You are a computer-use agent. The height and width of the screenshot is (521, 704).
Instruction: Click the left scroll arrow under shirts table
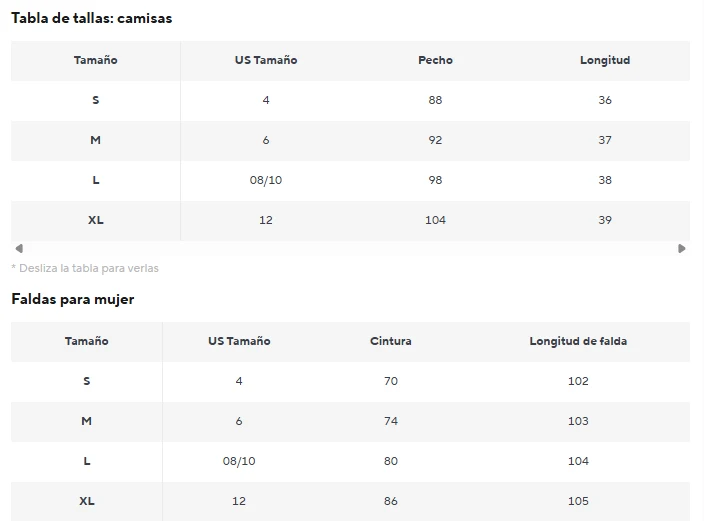point(19,248)
